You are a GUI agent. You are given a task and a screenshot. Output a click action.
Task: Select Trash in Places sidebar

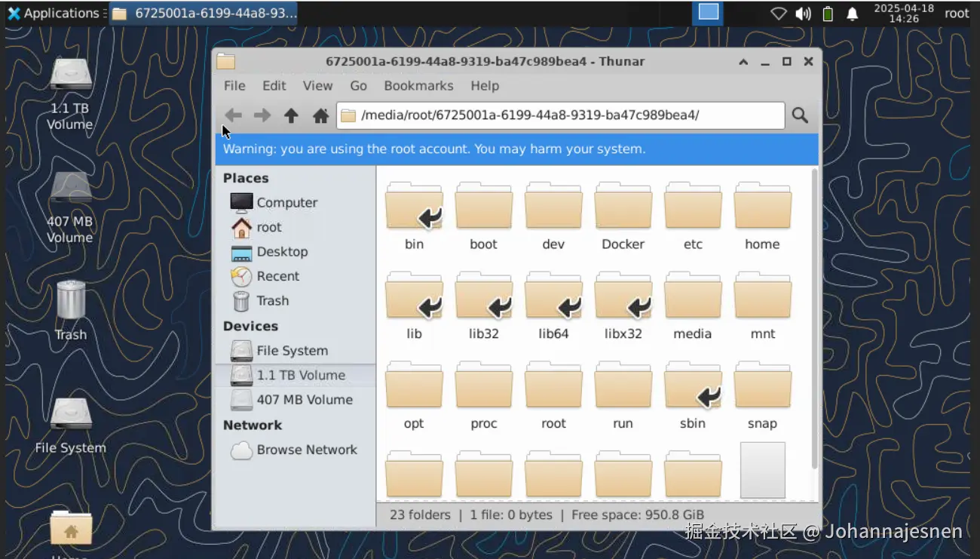tap(295, 300)
